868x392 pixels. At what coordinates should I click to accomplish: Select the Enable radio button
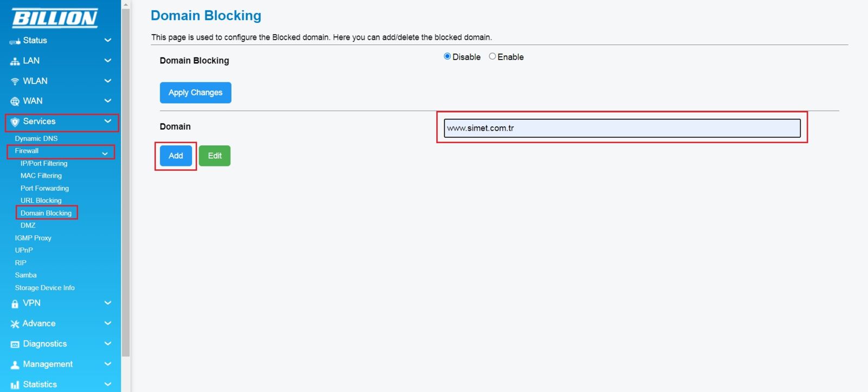(x=492, y=56)
